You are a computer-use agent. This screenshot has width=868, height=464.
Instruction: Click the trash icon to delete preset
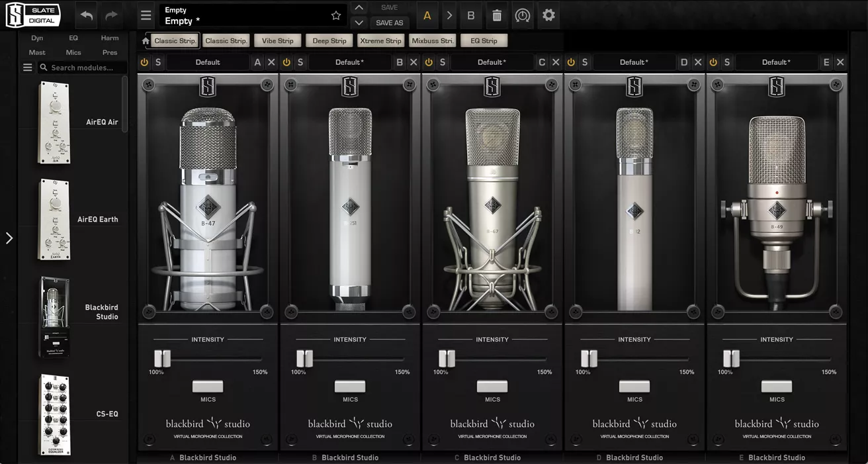496,15
